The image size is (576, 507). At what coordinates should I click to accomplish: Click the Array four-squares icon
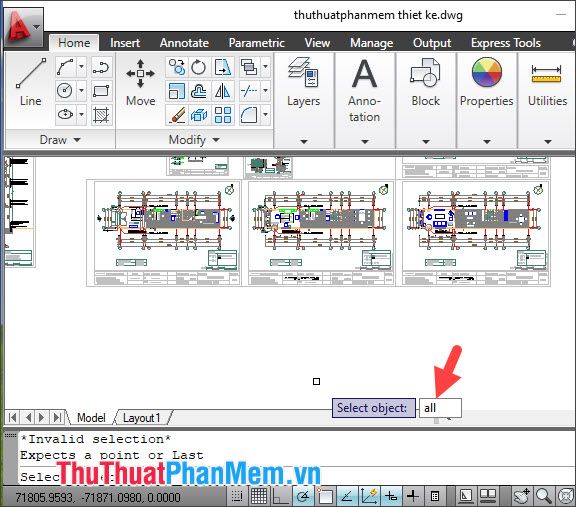223,115
